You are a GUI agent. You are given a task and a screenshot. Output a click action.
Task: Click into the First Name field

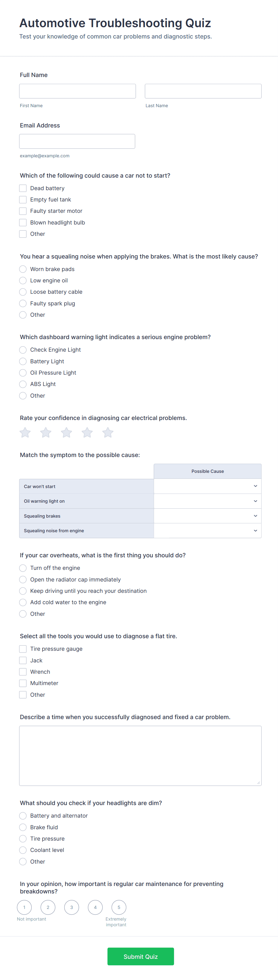(x=78, y=91)
